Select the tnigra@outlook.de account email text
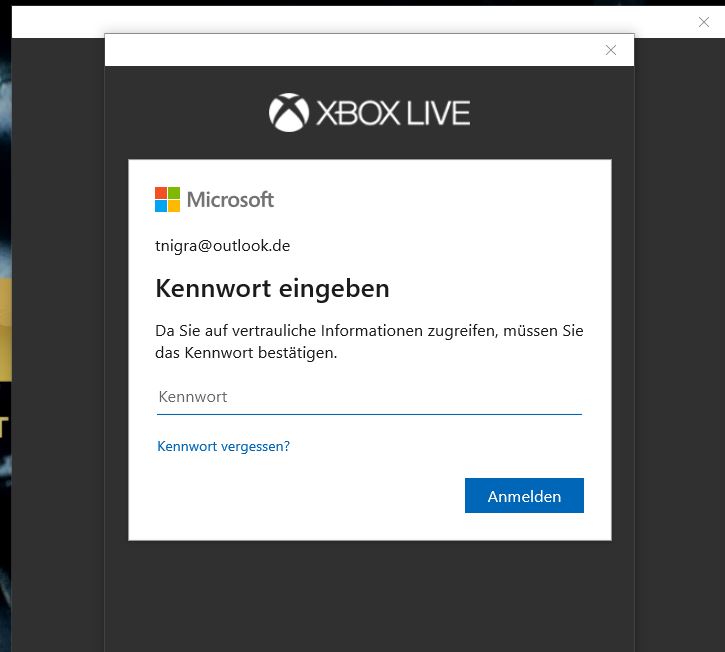Screen dimensions: 725x652 tap(222, 246)
